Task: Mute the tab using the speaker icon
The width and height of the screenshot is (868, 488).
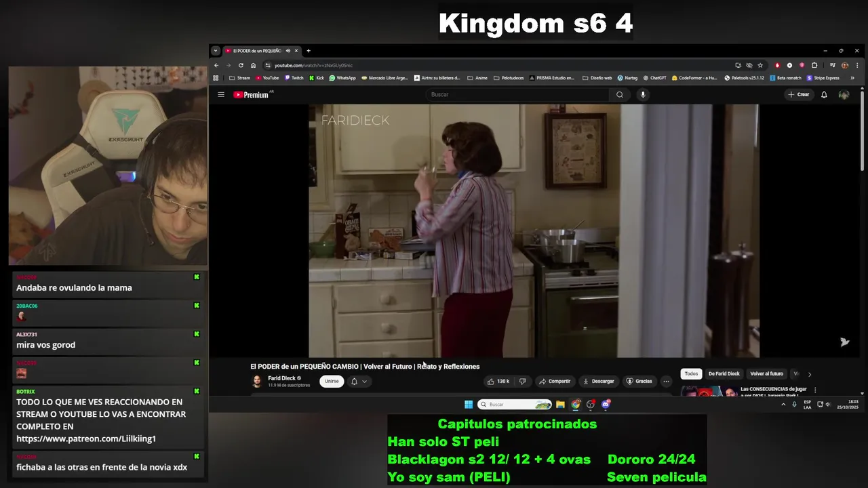Action: coord(288,51)
